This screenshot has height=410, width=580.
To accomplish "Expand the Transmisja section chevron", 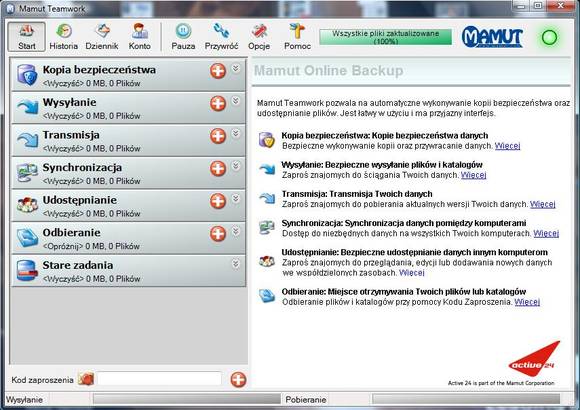I will [236, 133].
